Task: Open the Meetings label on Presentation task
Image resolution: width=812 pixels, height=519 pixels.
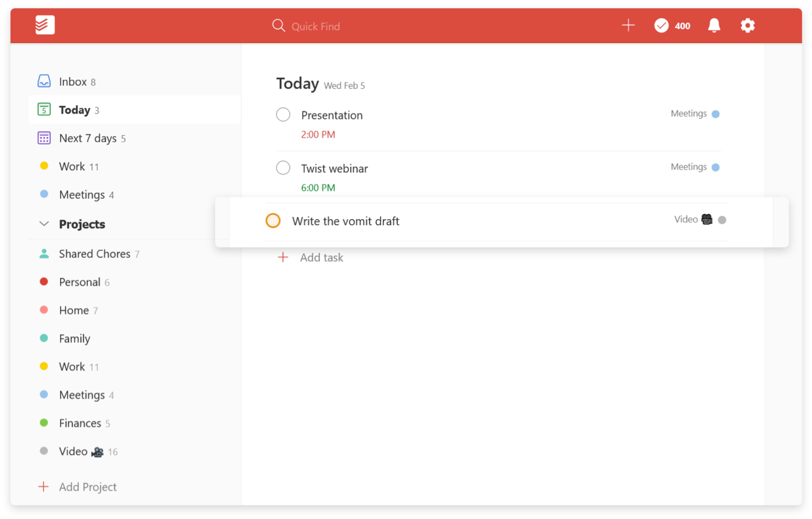Action: coord(689,113)
